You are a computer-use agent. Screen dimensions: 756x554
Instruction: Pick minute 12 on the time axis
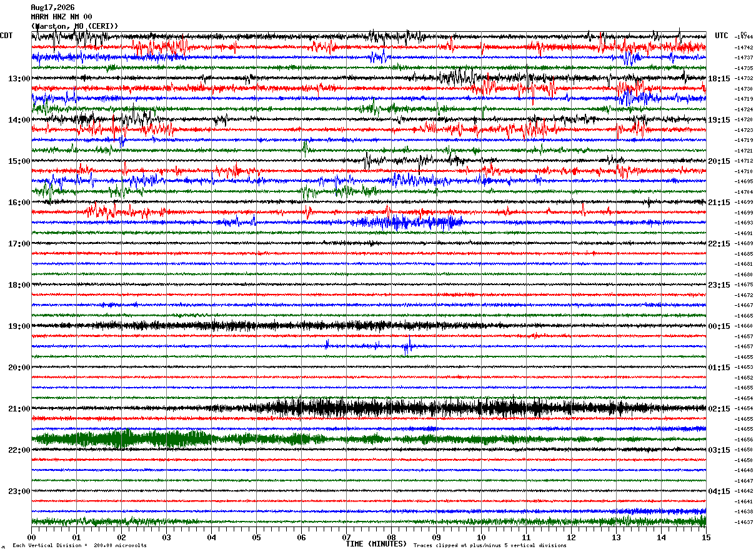coord(571,537)
